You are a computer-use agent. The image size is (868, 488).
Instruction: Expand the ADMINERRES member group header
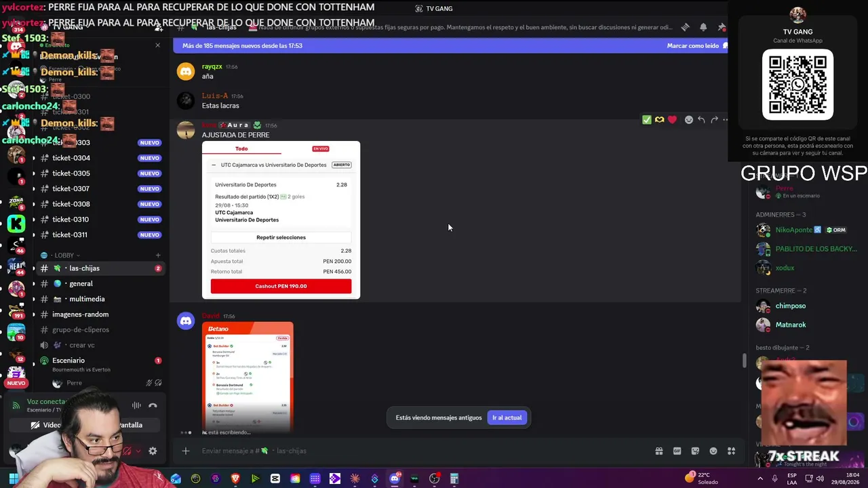pos(781,215)
